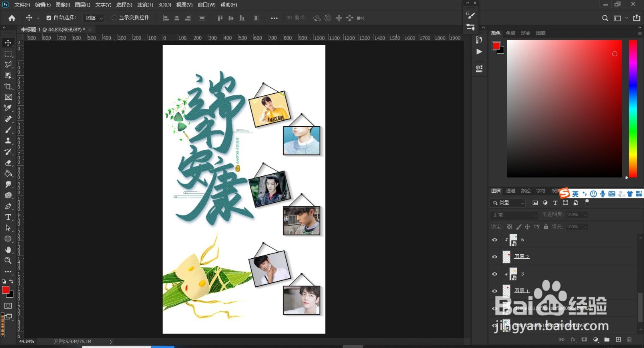Click the foreground color swatch in toolbox
The height and width of the screenshot is (348, 644).
pyautogui.click(x=6, y=290)
